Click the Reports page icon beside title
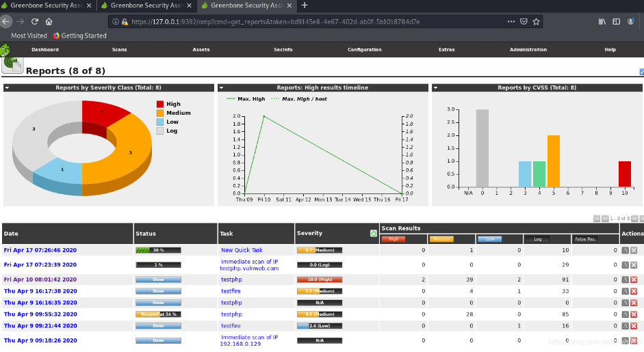 (x=12, y=65)
